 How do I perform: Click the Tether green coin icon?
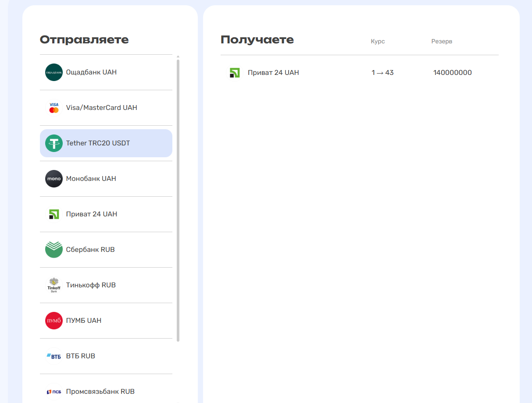(x=54, y=143)
